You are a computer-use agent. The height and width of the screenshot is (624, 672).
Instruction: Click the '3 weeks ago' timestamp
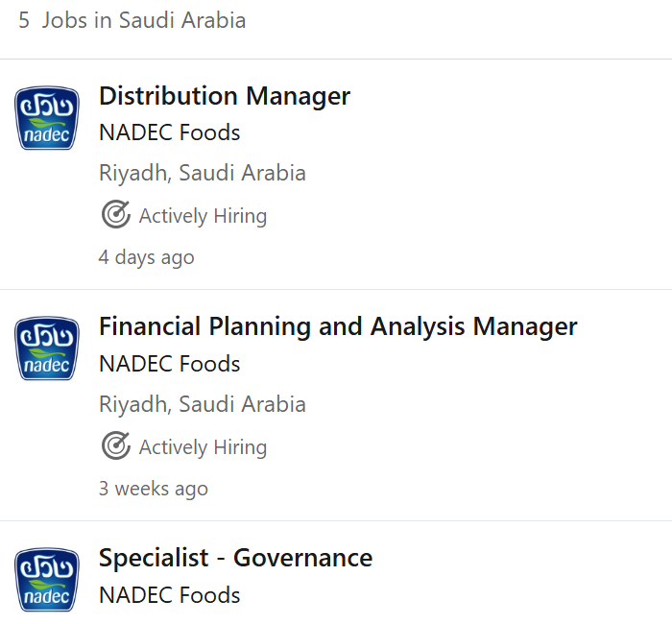click(154, 489)
